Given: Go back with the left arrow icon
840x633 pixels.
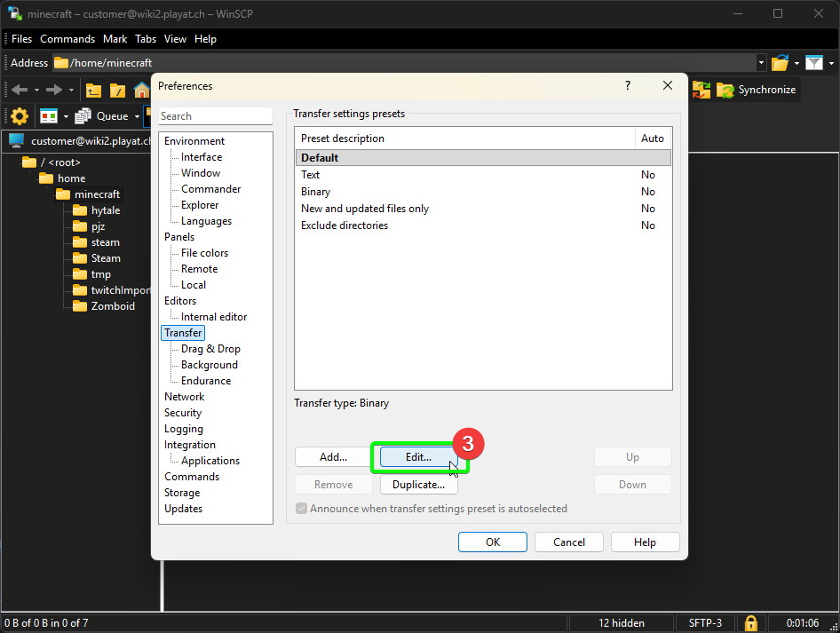Looking at the screenshot, I should pyautogui.click(x=20, y=90).
